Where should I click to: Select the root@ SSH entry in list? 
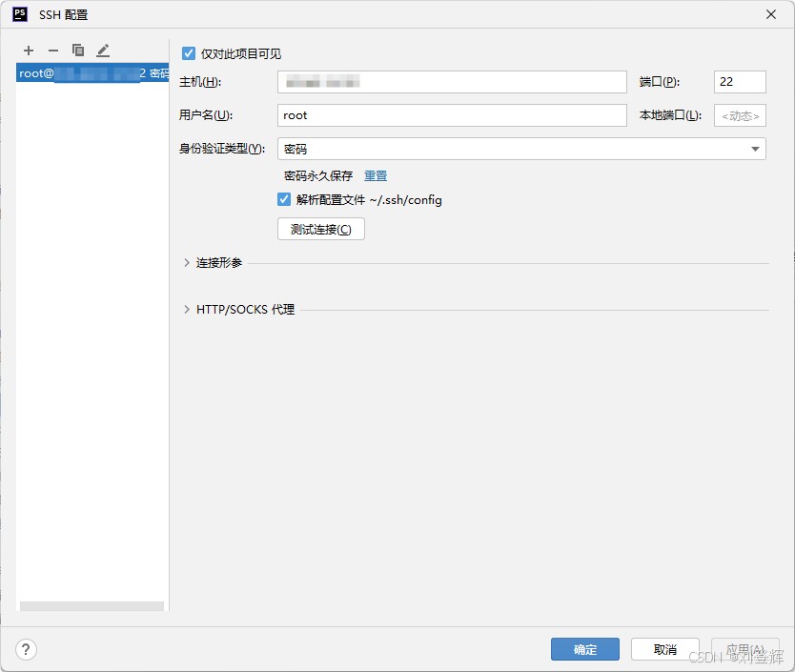(92, 73)
